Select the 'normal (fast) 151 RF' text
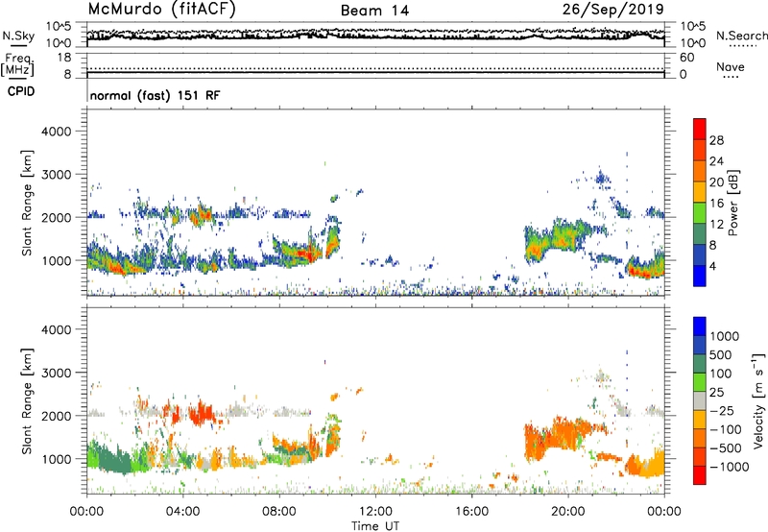768x532 pixels. point(156,95)
